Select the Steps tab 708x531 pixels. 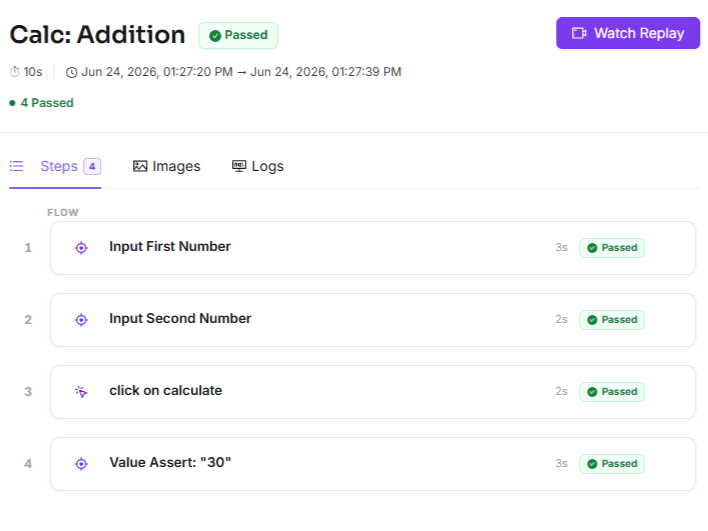tap(55, 166)
